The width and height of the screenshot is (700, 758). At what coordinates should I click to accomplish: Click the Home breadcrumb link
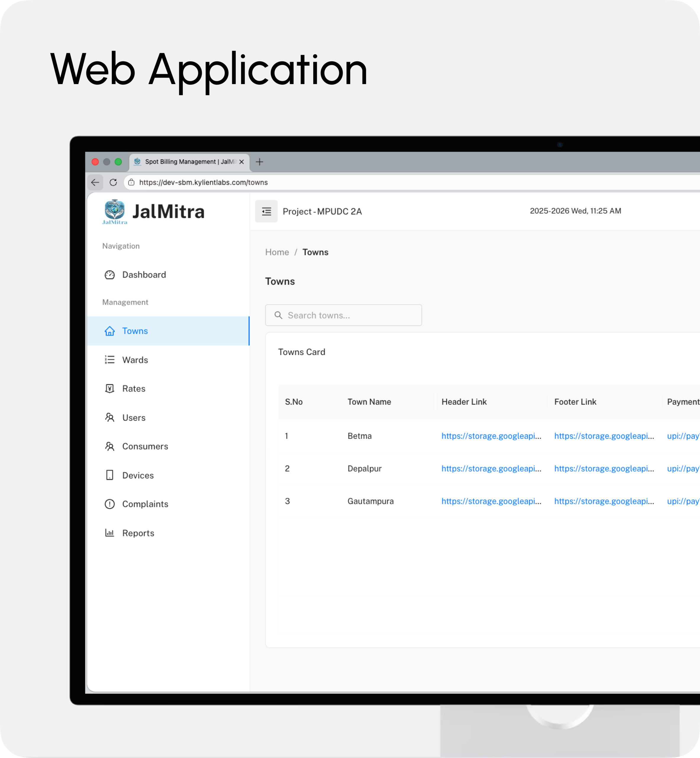(x=277, y=252)
